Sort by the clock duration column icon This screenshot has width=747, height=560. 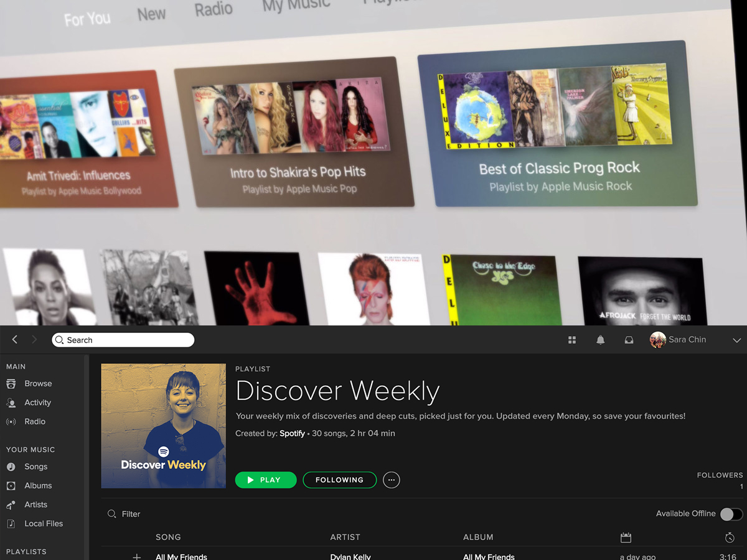[x=730, y=538]
